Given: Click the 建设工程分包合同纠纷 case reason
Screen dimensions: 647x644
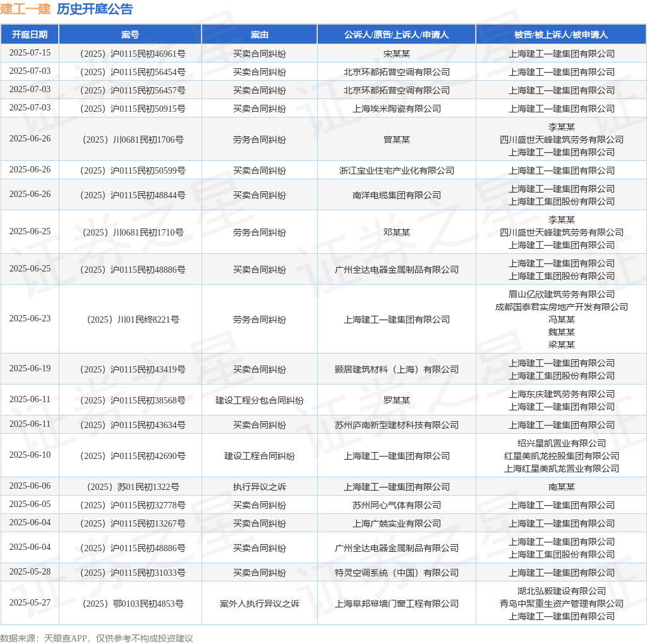Looking at the screenshot, I should pos(259,401).
